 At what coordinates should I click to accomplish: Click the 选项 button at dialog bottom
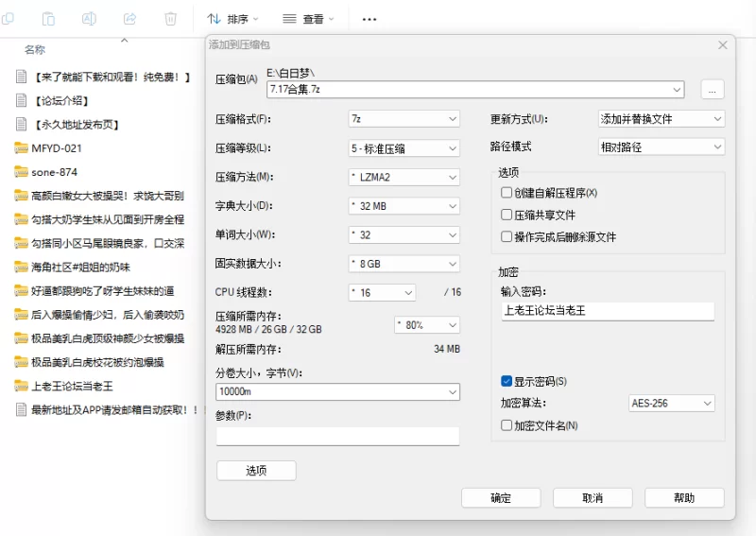point(256,471)
